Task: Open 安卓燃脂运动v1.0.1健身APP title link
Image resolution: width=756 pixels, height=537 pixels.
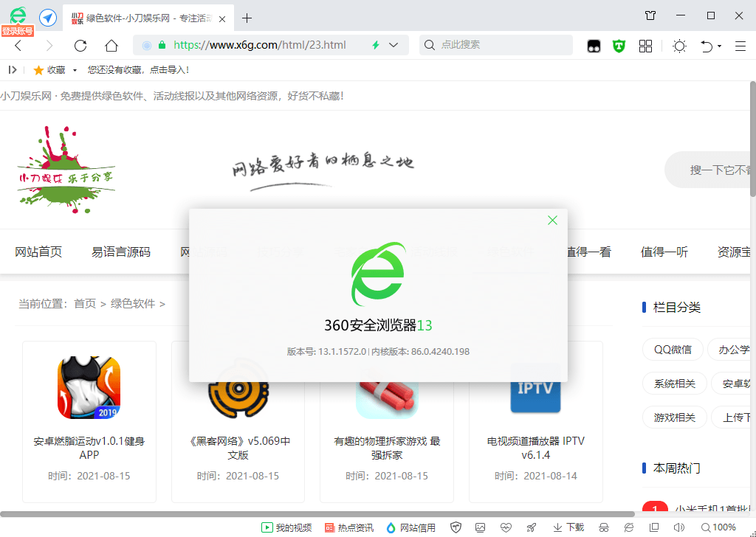Action: (x=89, y=448)
